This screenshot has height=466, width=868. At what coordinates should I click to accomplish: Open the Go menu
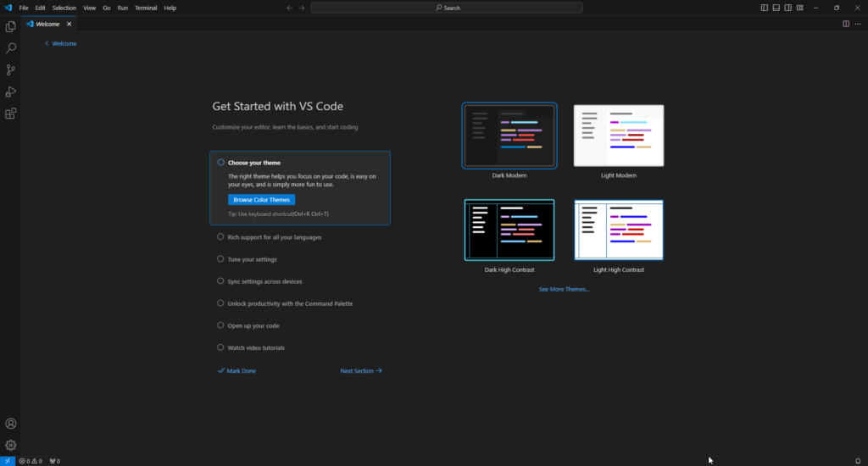point(106,8)
